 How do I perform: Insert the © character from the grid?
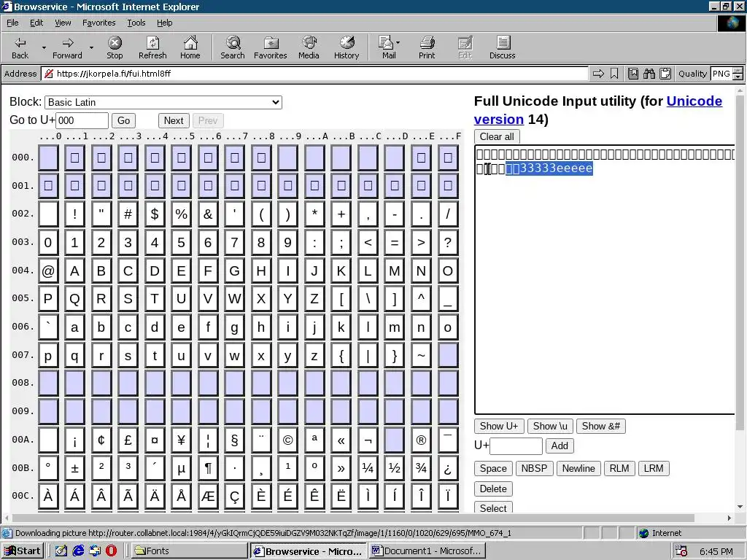[287, 440]
